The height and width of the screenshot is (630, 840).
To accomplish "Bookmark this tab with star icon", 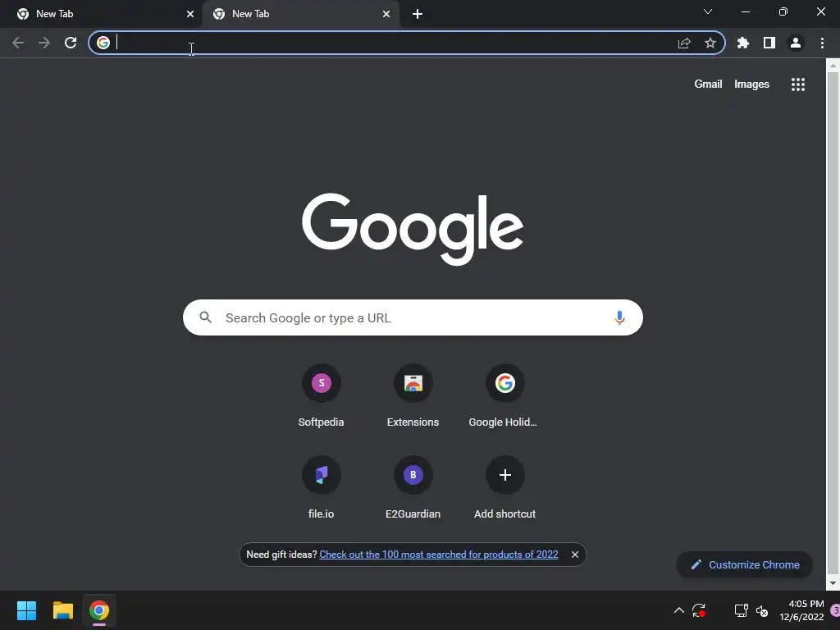I will click(710, 43).
